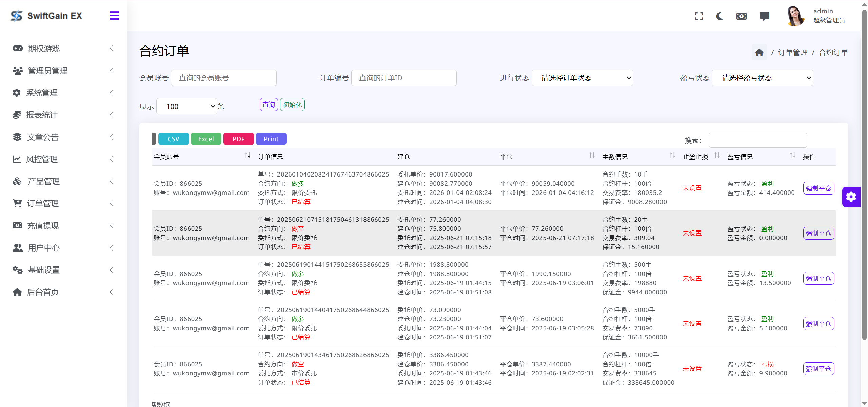Image resolution: width=868 pixels, height=407 pixels.
Task: Change the page size dropdown from 100
Action: point(187,106)
